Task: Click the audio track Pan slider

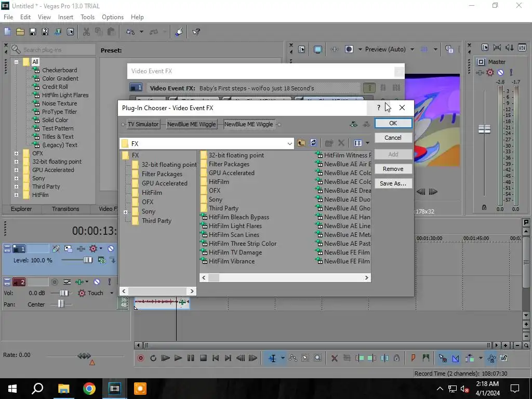Action: 61,304
